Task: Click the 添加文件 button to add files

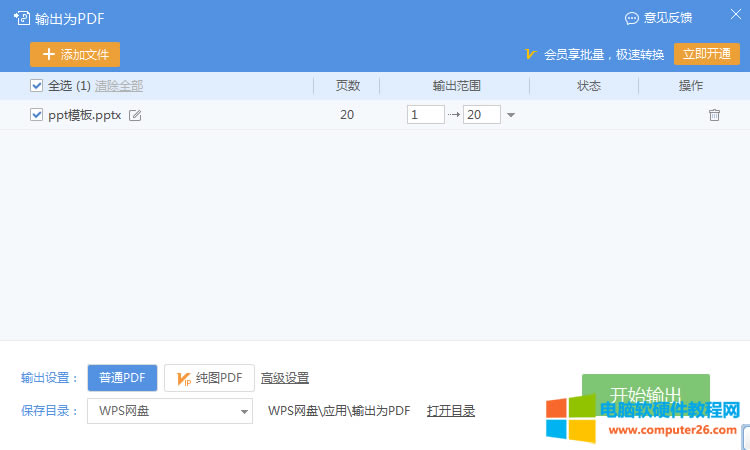Action: tap(76, 54)
